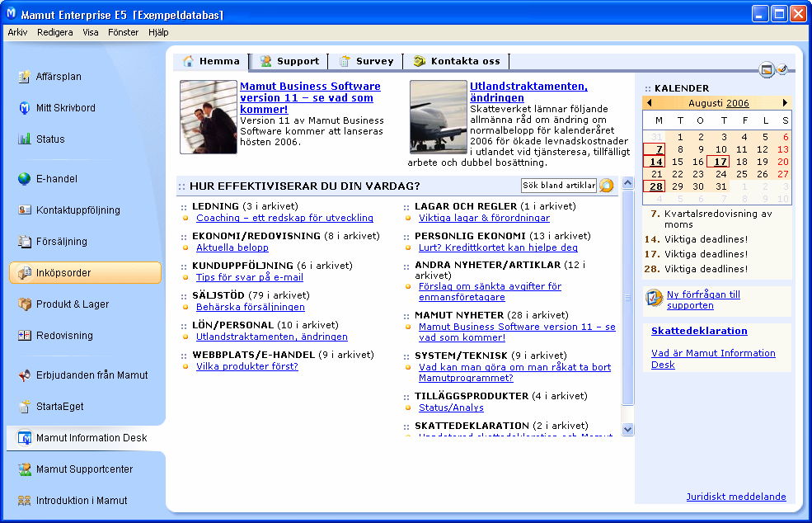Open the Redigera menu
Image resolution: width=812 pixels, height=523 pixels.
coord(55,32)
